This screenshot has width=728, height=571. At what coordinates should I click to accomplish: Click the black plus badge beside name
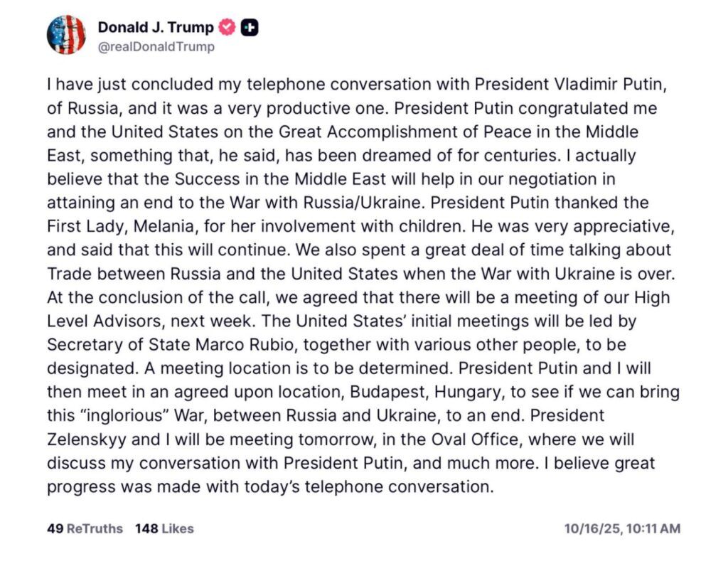(250, 28)
